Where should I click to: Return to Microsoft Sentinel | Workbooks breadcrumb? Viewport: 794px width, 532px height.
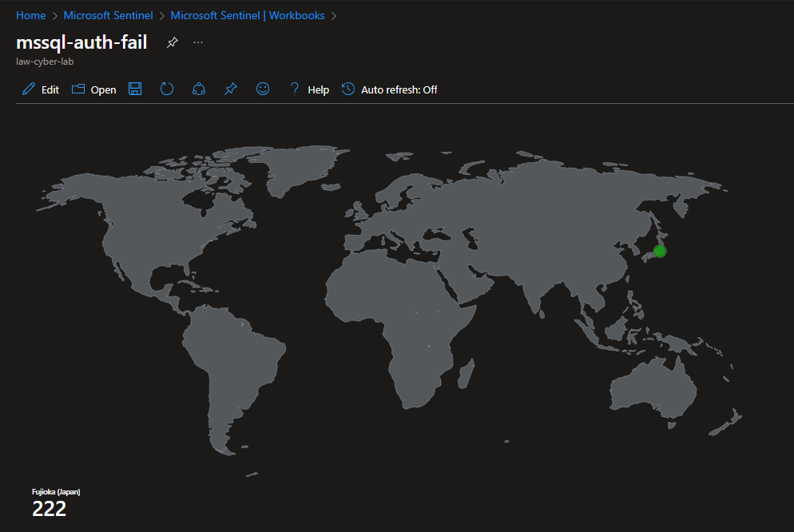click(248, 15)
